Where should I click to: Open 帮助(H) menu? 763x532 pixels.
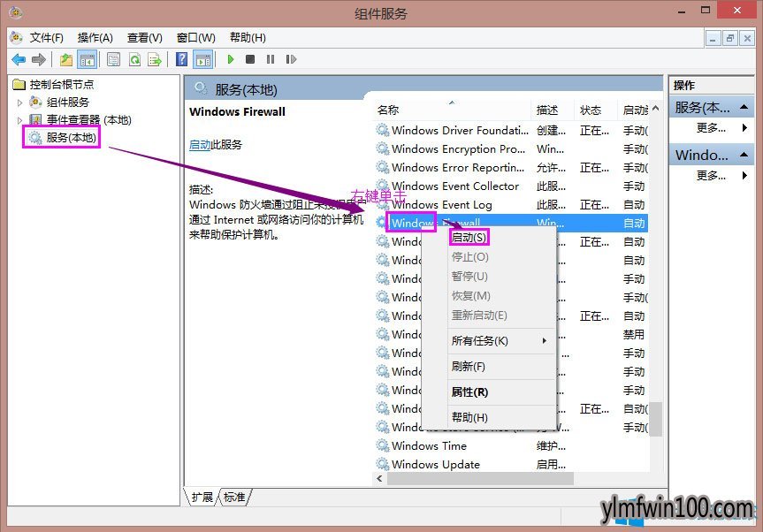click(248, 38)
